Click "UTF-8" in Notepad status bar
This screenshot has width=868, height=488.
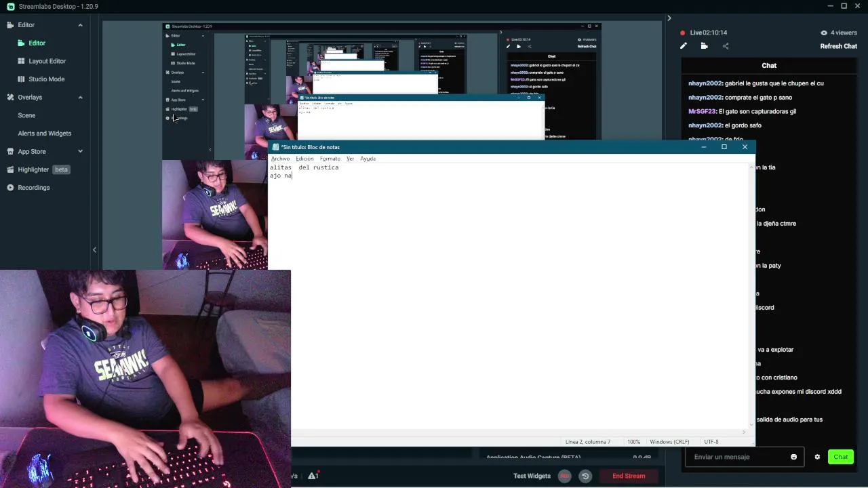711,442
